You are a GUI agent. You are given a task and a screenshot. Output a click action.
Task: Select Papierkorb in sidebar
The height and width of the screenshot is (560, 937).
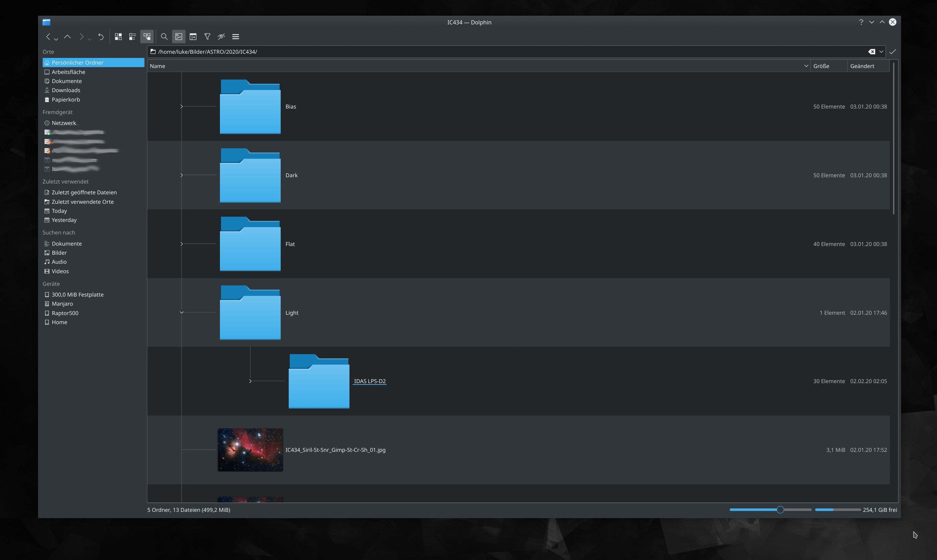(66, 100)
